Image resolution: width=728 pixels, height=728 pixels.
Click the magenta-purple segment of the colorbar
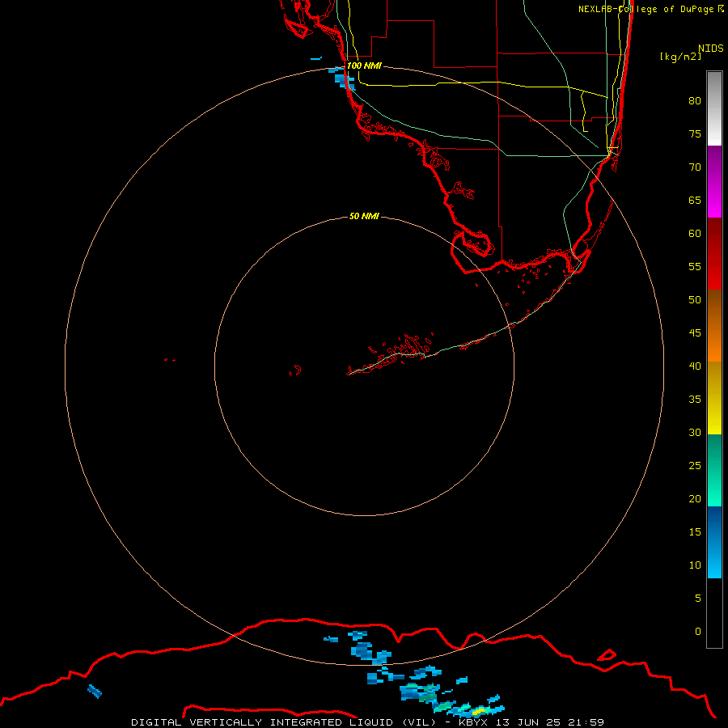714,181
